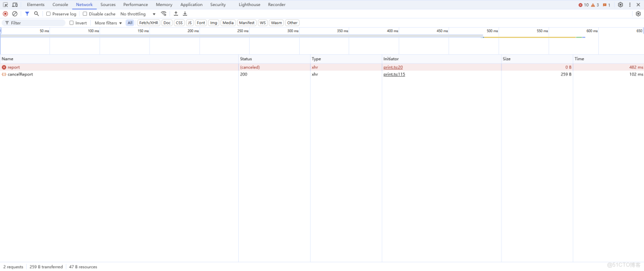Open DevTools settings gear
644x271 pixels.
tap(620, 5)
